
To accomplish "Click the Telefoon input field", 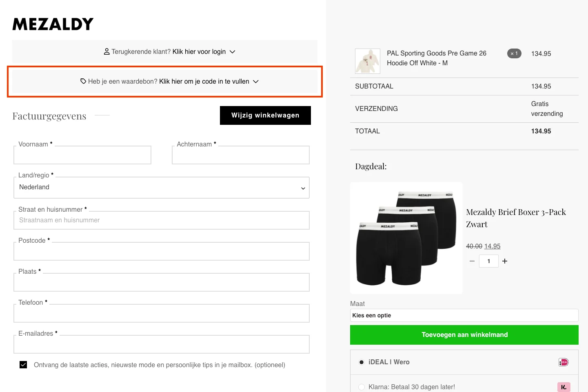I will pos(162,313).
